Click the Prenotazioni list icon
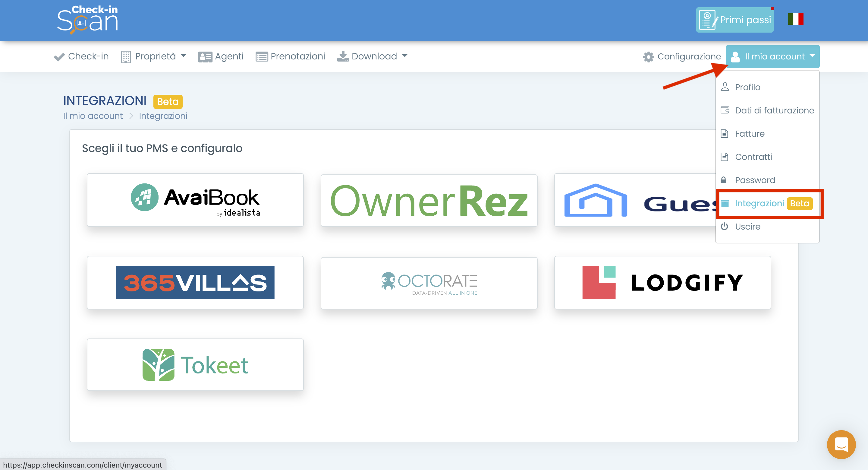Image resolution: width=868 pixels, height=470 pixels. coord(262,57)
